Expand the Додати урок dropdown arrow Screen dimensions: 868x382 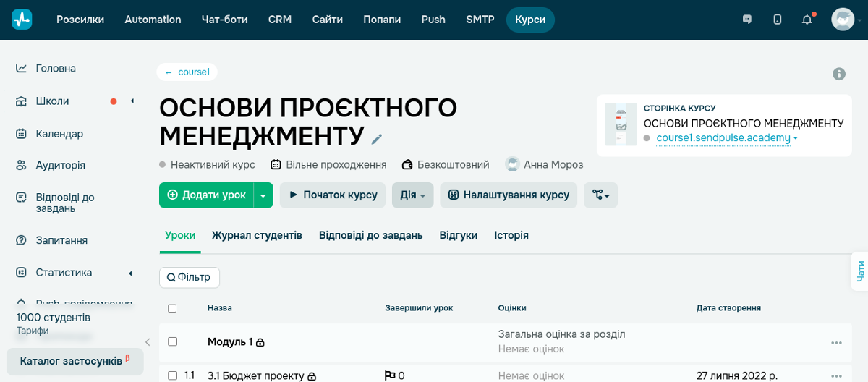[263, 195]
